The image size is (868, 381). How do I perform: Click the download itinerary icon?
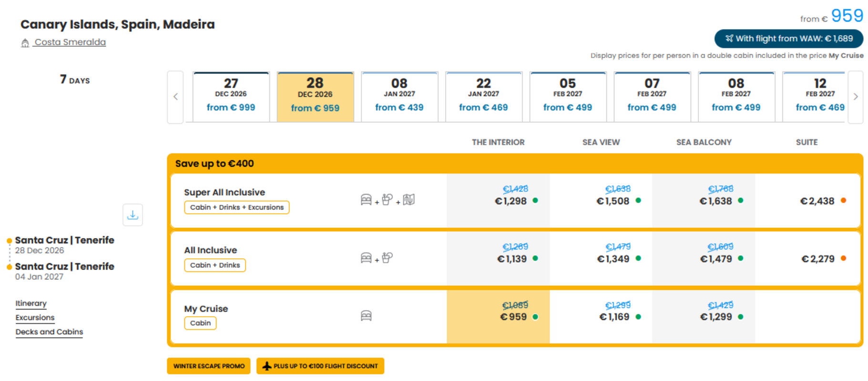(x=133, y=215)
